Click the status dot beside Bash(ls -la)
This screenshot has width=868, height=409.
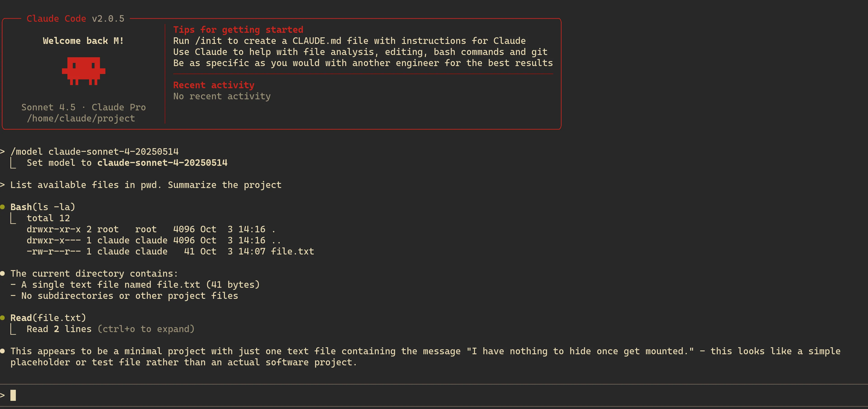[3, 207]
